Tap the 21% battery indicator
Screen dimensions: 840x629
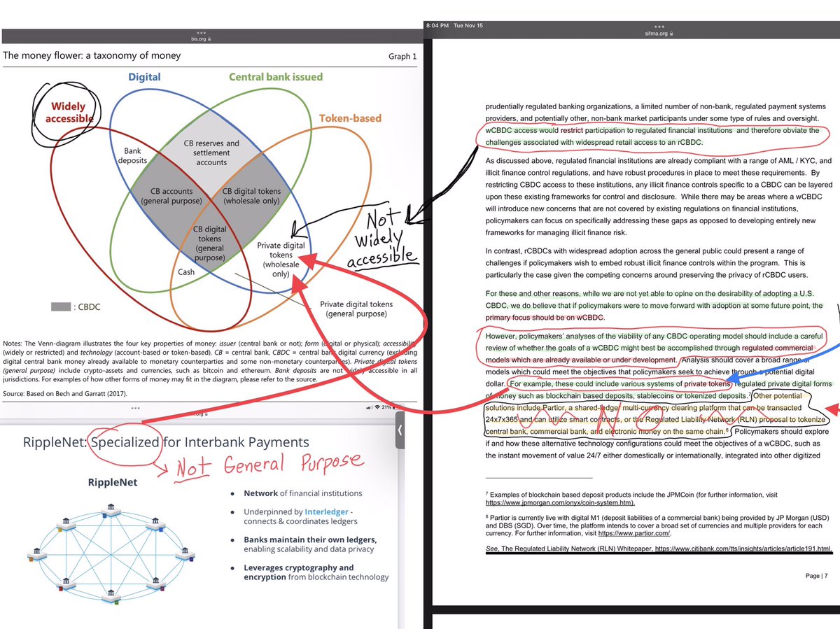386,407
